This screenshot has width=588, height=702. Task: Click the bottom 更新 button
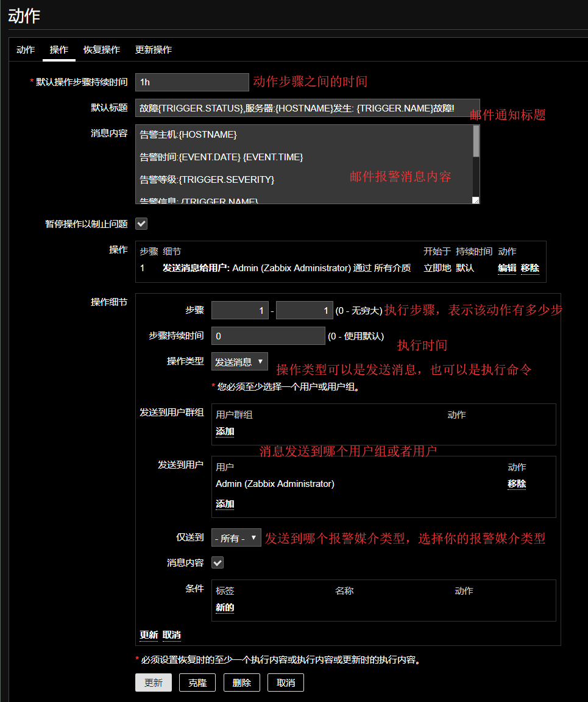(154, 682)
